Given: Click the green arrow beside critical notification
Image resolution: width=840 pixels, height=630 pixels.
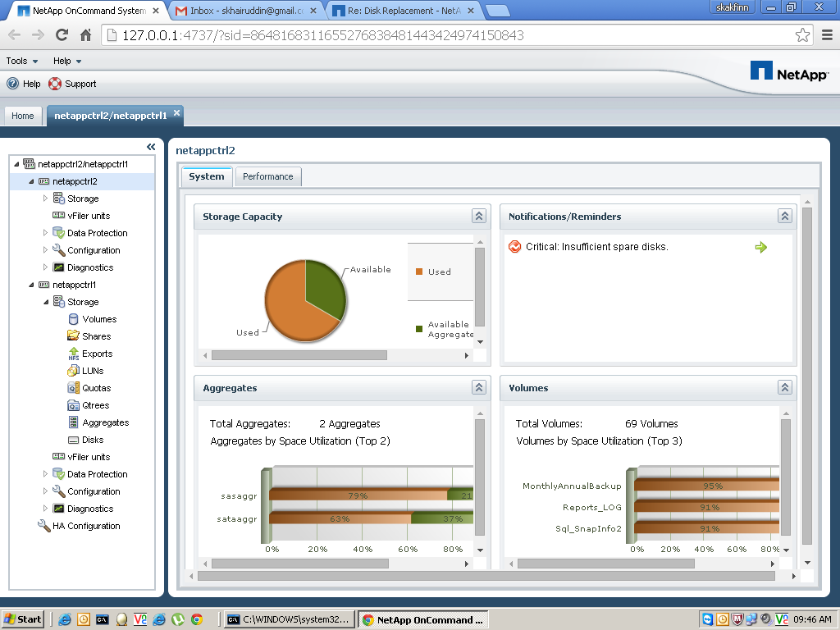Looking at the screenshot, I should pos(760,247).
